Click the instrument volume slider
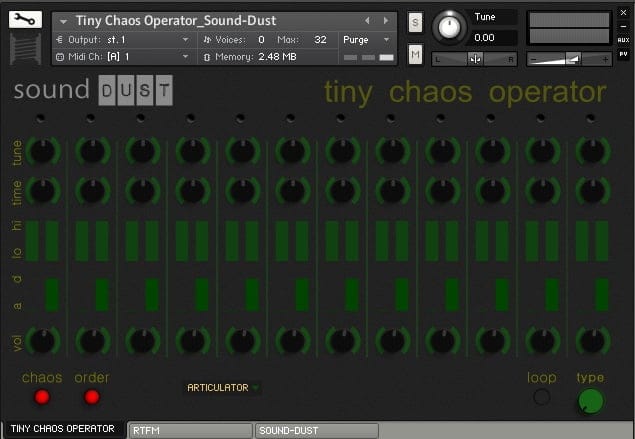The width and height of the screenshot is (635, 439). tap(569, 59)
